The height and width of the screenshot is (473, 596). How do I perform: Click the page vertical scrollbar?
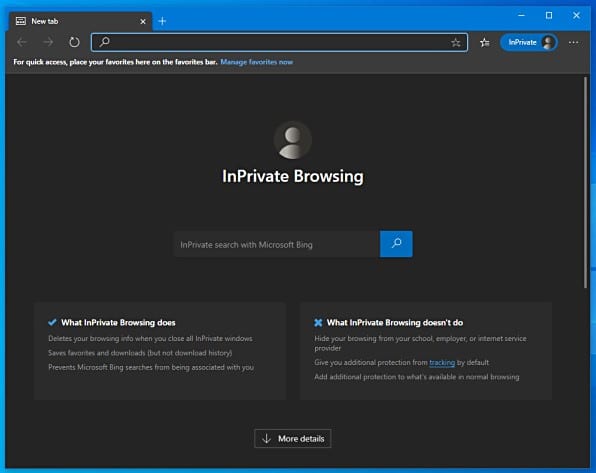pyautogui.click(x=585, y=183)
